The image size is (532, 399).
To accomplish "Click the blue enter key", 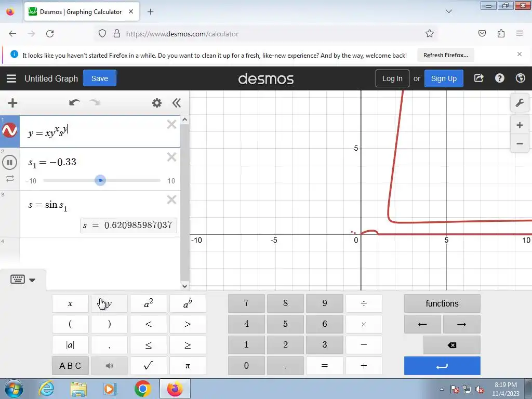I will tap(442, 365).
